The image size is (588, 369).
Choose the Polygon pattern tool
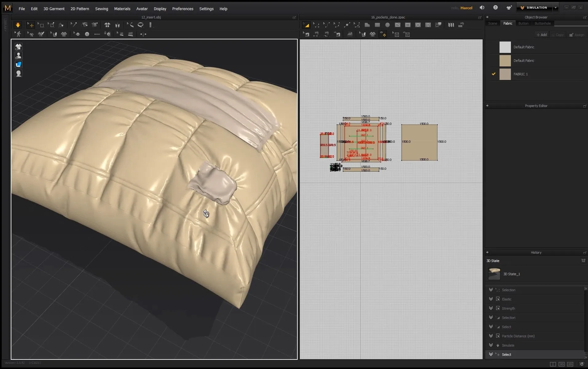(x=367, y=25)
